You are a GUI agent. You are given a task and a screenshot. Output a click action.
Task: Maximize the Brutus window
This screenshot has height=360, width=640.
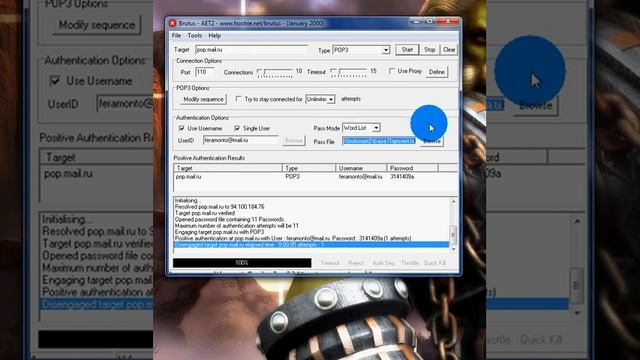click(x=429, y=22)
